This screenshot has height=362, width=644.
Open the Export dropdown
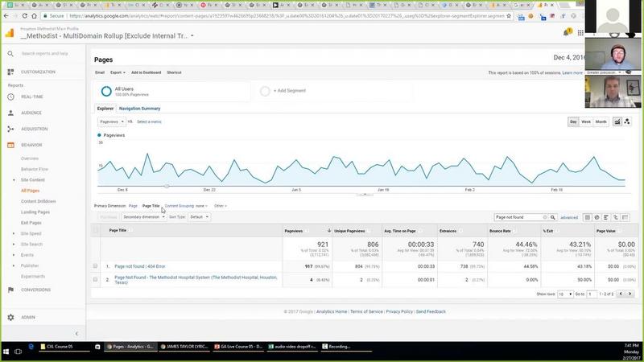point(118,72)
